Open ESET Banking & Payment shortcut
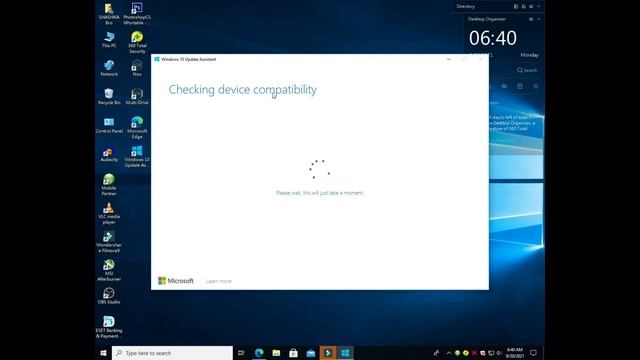This screenshot has width=640, height=360. [x=109, y=327]
